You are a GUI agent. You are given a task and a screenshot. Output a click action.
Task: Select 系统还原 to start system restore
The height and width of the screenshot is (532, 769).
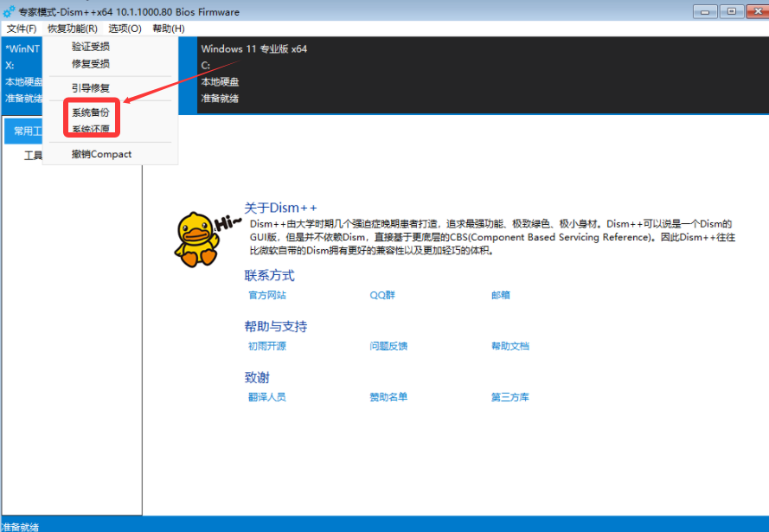point(90,130)
